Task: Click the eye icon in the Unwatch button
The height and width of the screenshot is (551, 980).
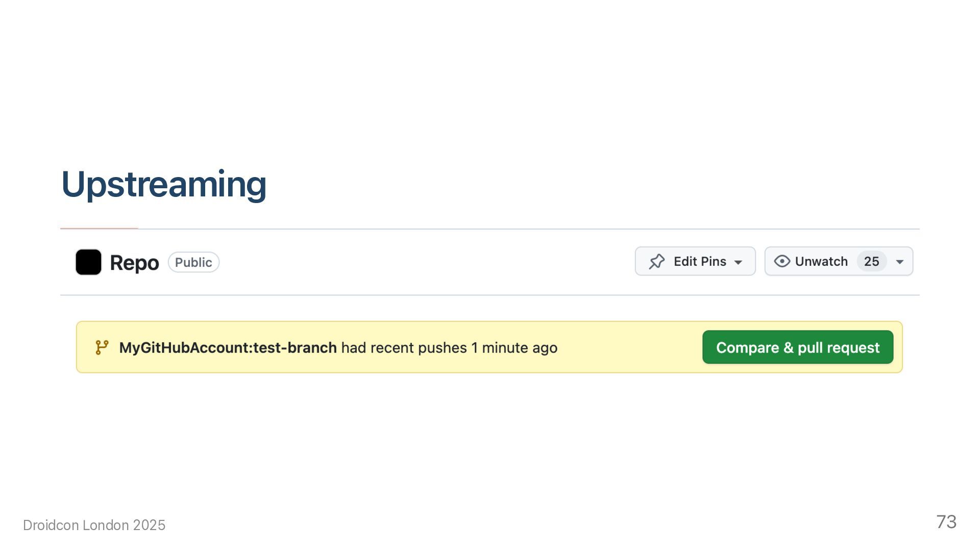Action: (x=782, y=262)
